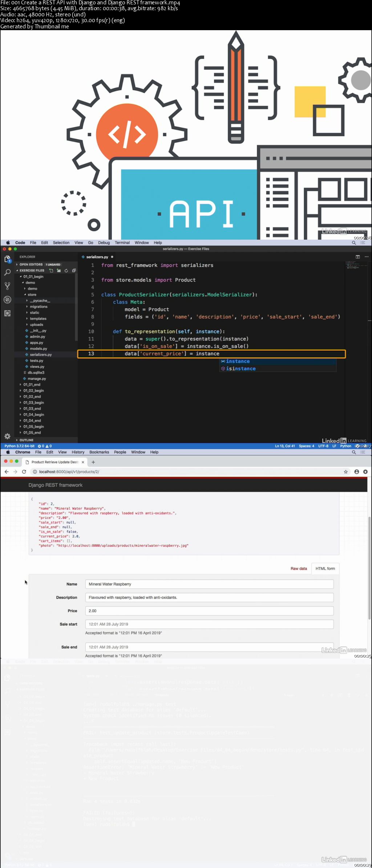Open Spotlight search in the Code menu bar
The width and height of the screenshot is (372, 868).
point(354,243)
